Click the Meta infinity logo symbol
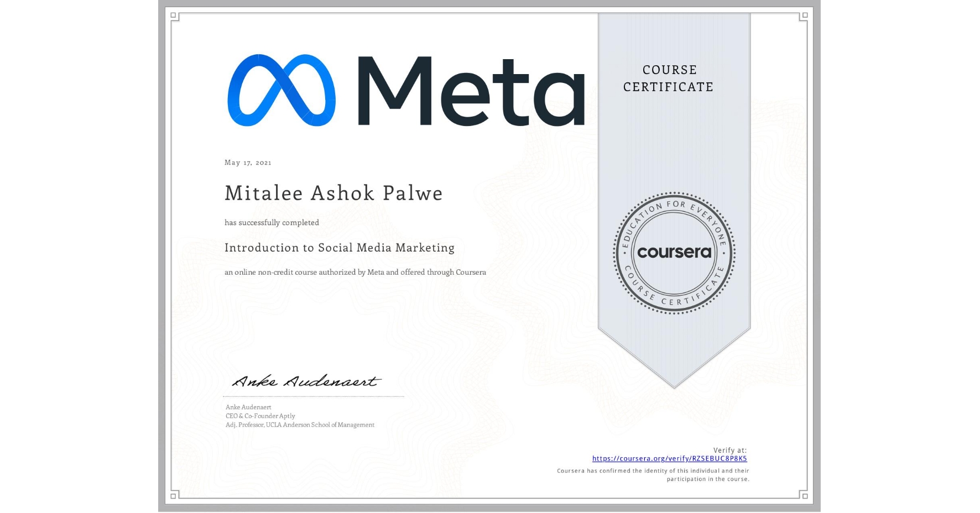 [x=282, y=90]
